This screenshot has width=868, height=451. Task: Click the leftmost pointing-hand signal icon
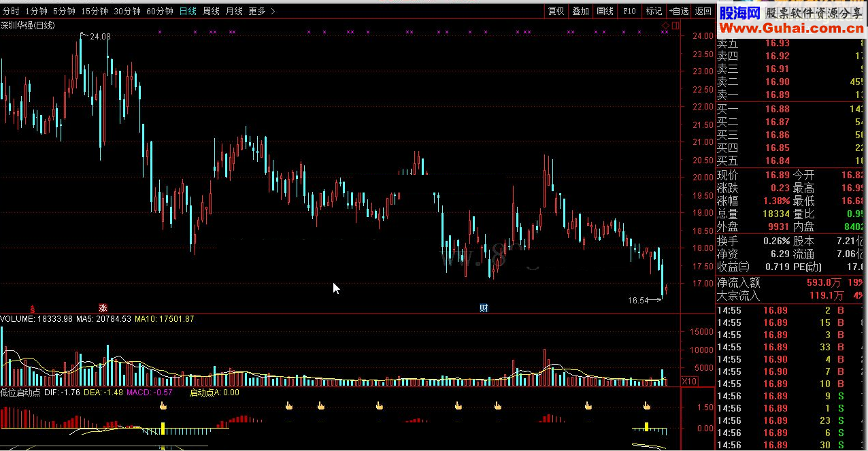click(x=163, y=406)
